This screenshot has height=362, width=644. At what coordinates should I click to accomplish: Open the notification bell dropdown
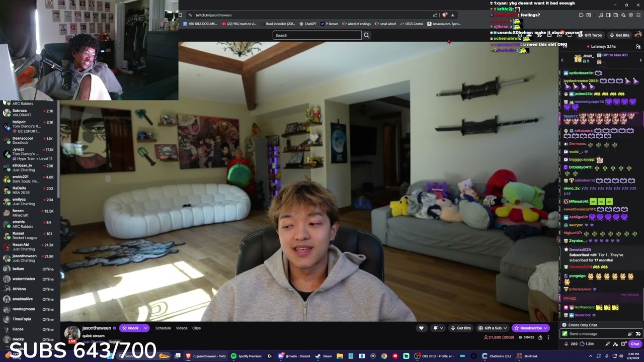coord(438,328)
